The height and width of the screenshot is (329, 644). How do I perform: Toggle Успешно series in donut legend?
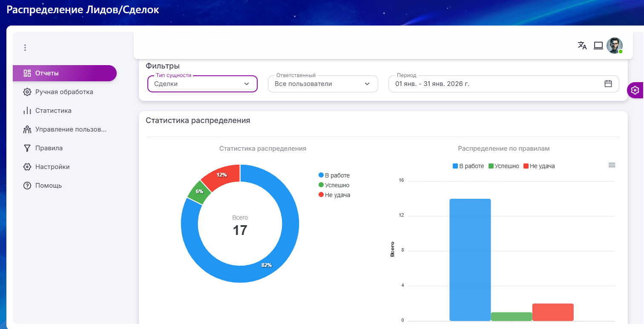point(334,185)
